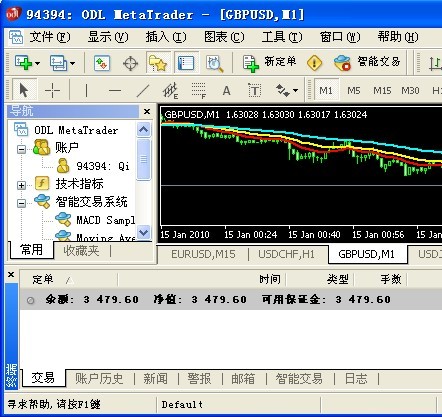Open the 工具(T) menu
Screen dimensions: 442x417
(x=282, y=37)
